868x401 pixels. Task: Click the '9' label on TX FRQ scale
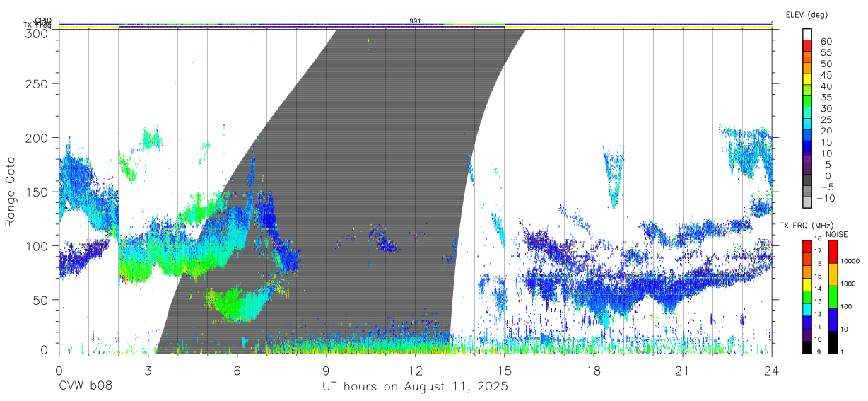point(817,351)
